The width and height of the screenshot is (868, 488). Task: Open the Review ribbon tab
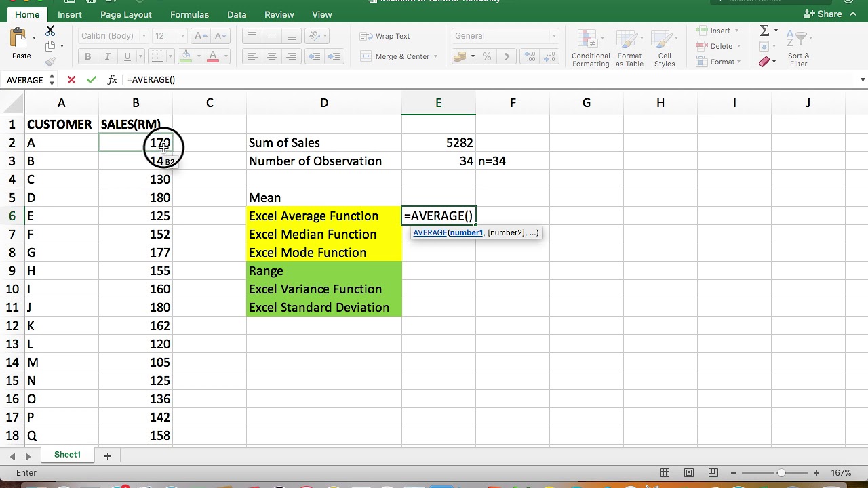279,14
